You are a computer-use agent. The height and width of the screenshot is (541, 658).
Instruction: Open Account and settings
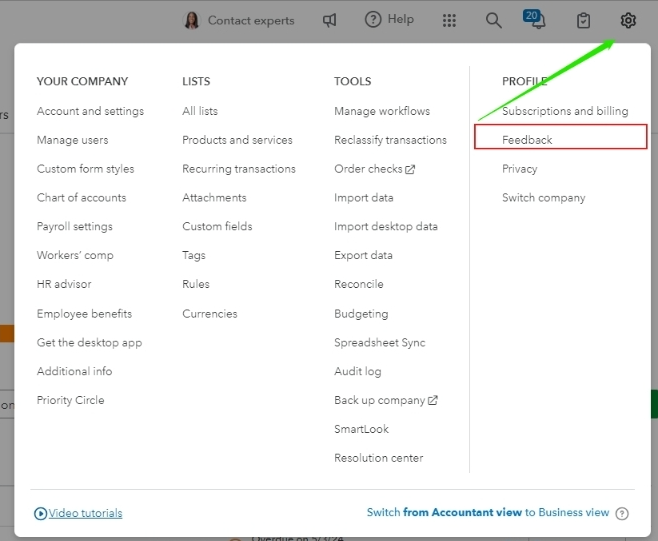[x=90, y=111]
